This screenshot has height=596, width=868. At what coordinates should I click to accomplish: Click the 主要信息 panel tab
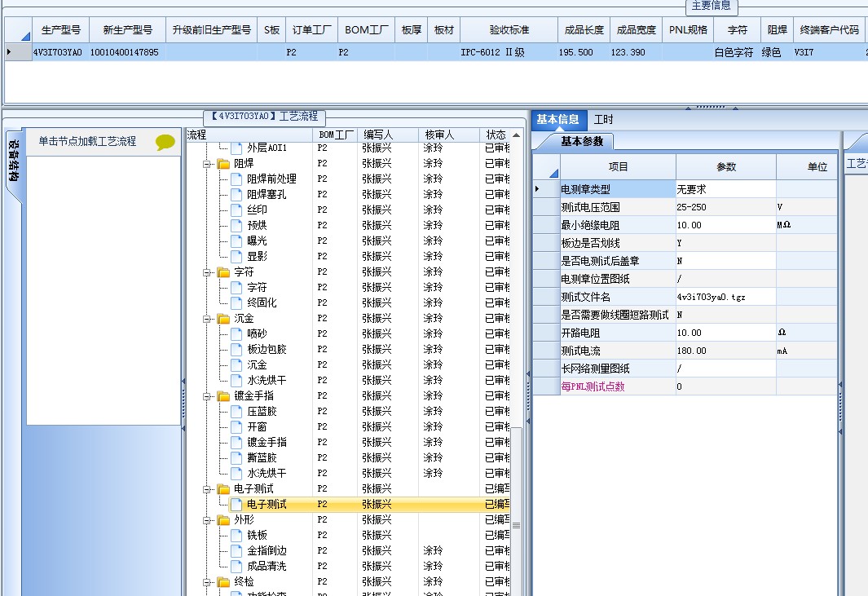pos(712,6)
